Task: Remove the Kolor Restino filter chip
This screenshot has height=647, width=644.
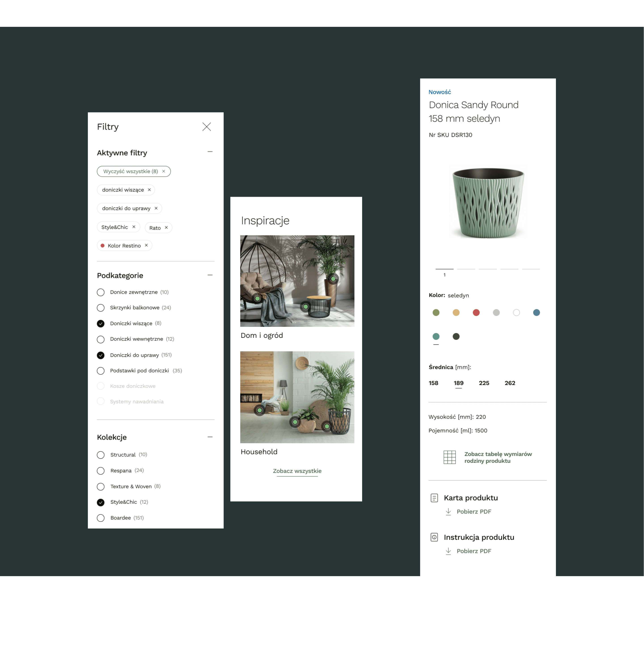Action: (x=146, y=245)
